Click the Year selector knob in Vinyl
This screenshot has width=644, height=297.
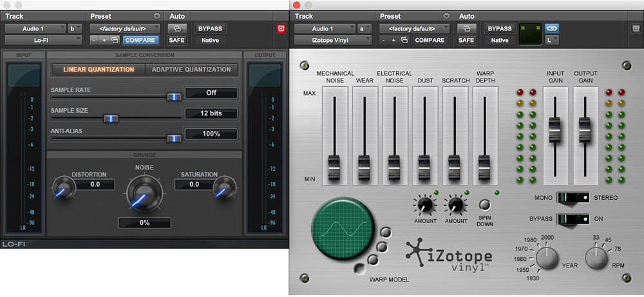click(547, 258)
